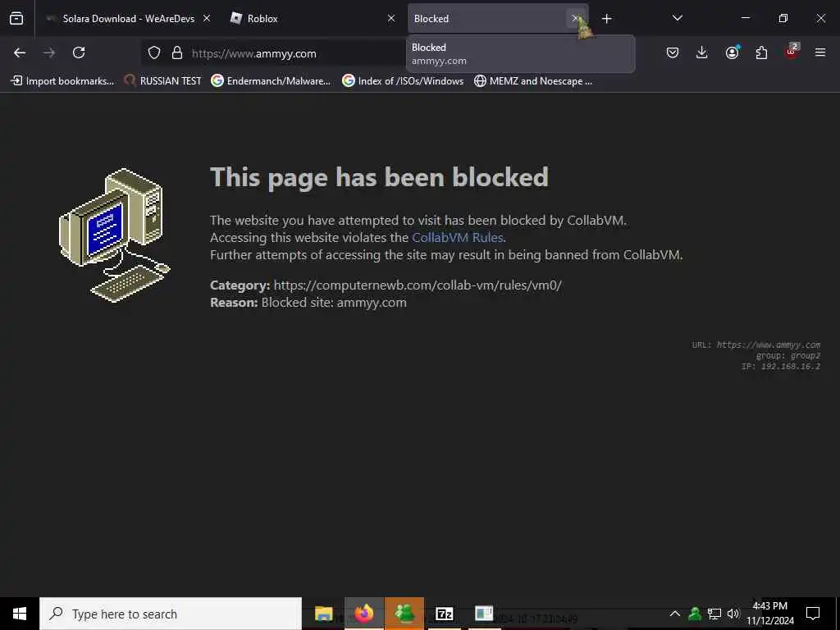
Task: Click the forward navigation arrow
Action: click(49, 52)
